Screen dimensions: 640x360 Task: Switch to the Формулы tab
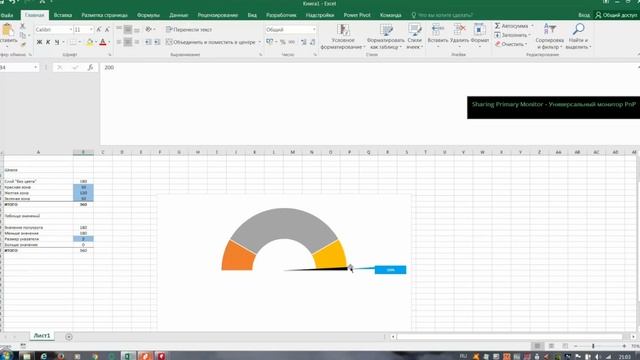(148, 15)
